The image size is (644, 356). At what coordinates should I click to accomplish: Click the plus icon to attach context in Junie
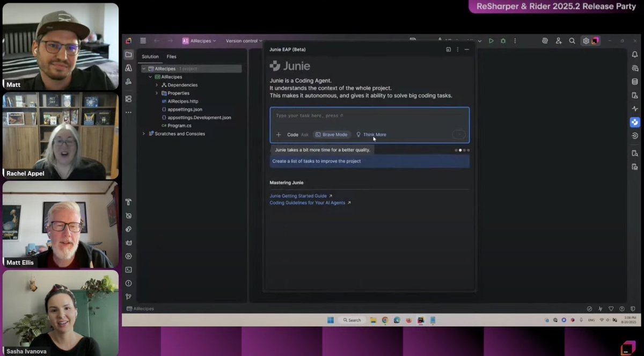tap(279, 135)
